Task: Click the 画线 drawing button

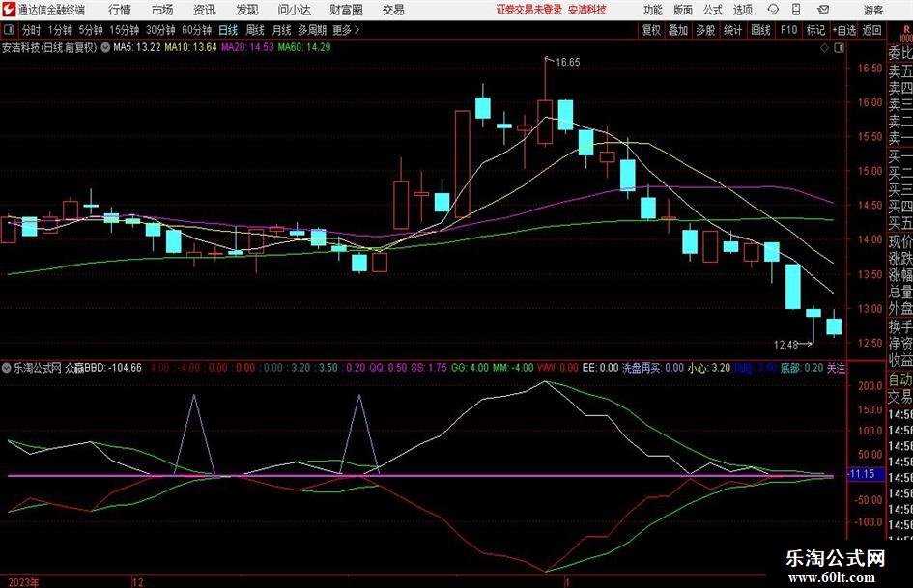Action: (x=760, y=30)
